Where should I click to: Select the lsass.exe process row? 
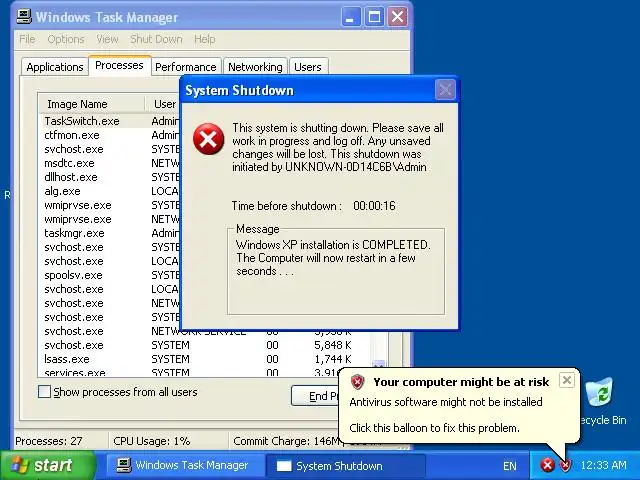click(206, 359)
